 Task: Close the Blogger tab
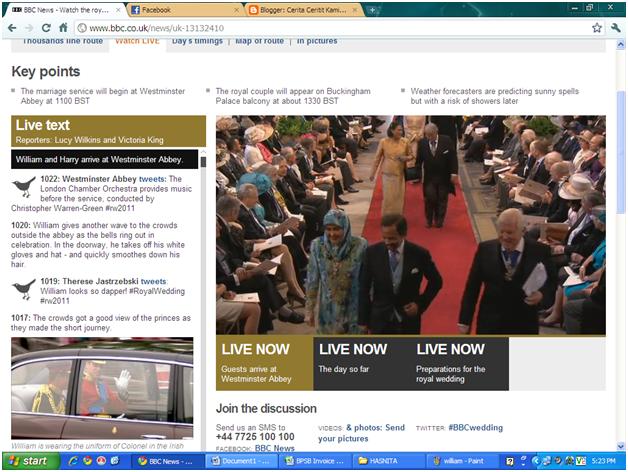click(355, 10)
